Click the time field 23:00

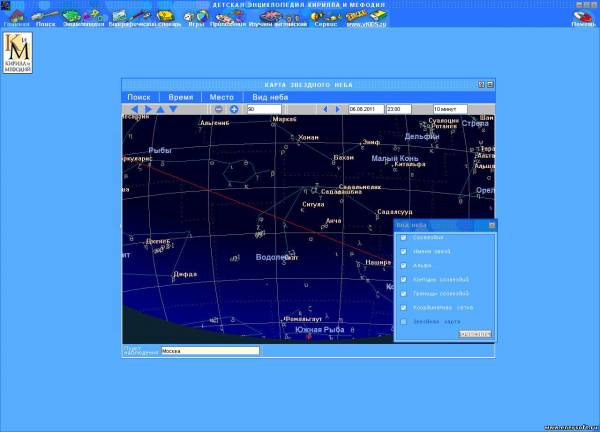pyautogui.click(x=399, y=109)
